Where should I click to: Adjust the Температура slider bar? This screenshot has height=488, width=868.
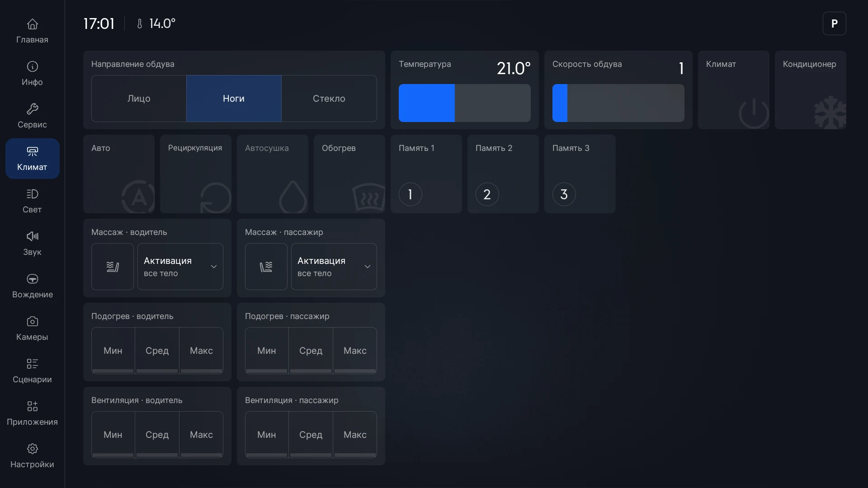[465, 103]
